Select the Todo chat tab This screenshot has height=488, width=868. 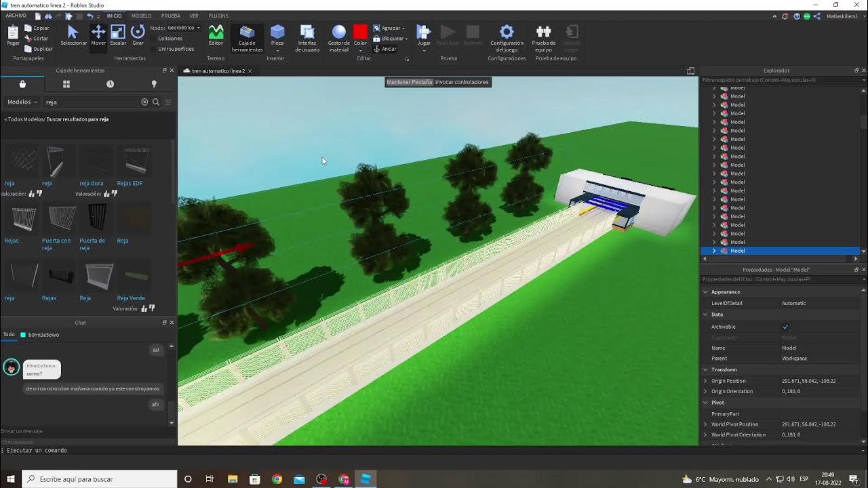(9, 335)
